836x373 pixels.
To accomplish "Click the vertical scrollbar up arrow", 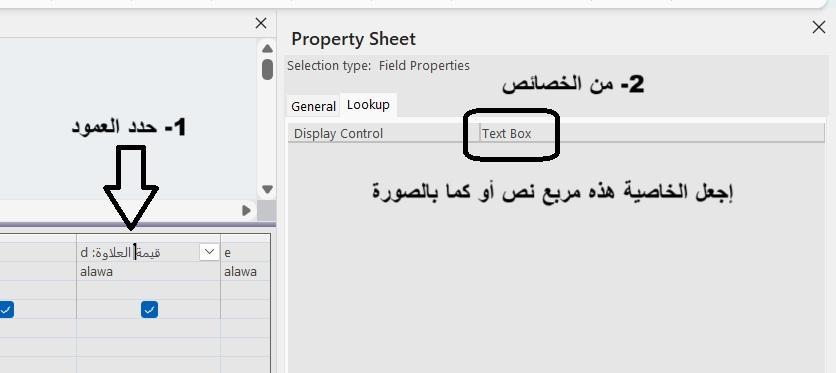I will pyautogui.click(x=268, y=49).
